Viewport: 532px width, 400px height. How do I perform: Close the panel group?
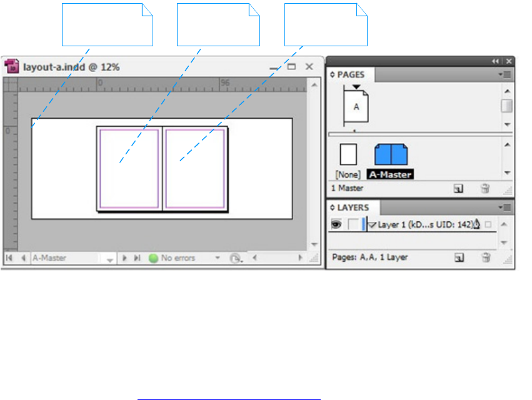509,61
